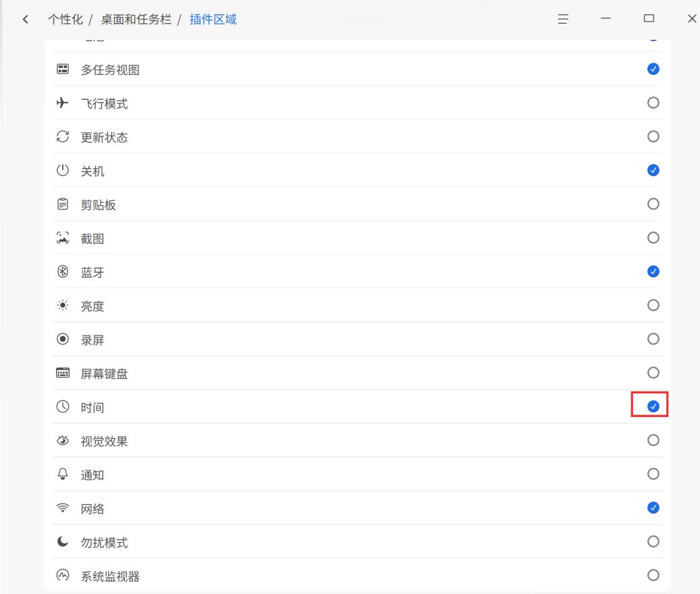Viewport: 700px width, 594px height.
Task: Enable the 剪贴板 plugin toggle
Action: (x=653, y=205)
